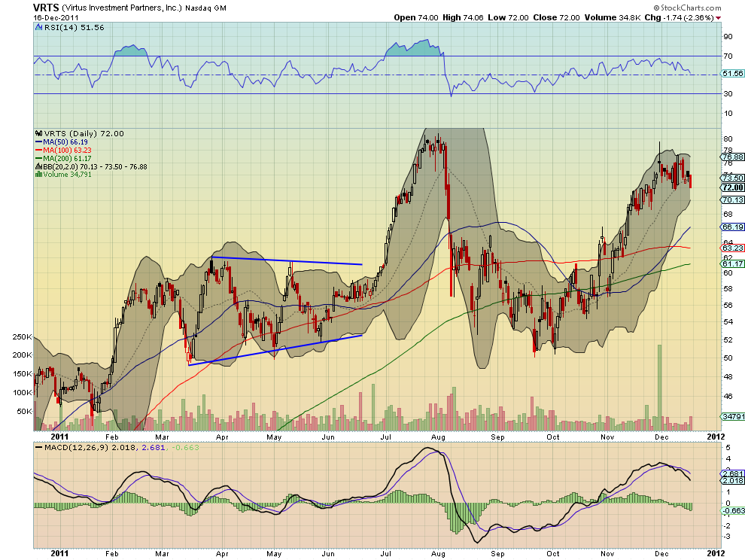Click the Close 72.00 value
Image resolution: width=745 pixels, height=560 pixels.
pos(556,17)
